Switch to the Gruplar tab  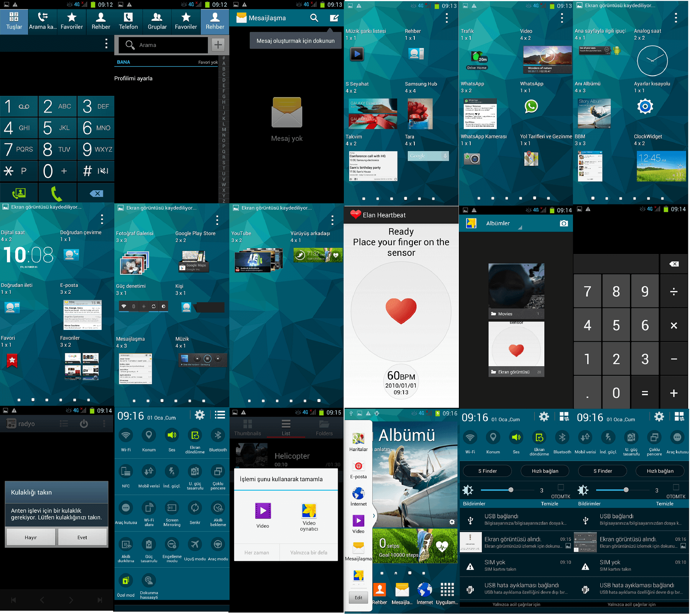[x=157, y=21]
